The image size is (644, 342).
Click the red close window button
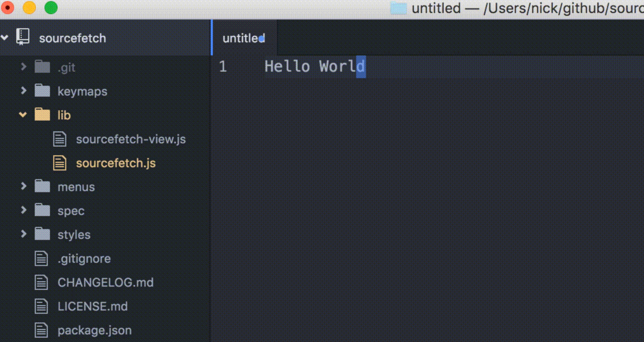(x=8, y=8)
